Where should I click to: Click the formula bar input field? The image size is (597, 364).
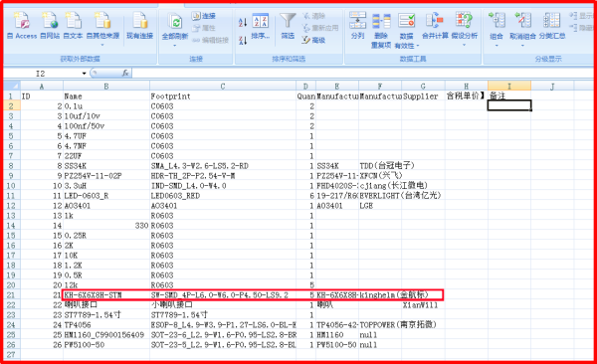point(362,74)
